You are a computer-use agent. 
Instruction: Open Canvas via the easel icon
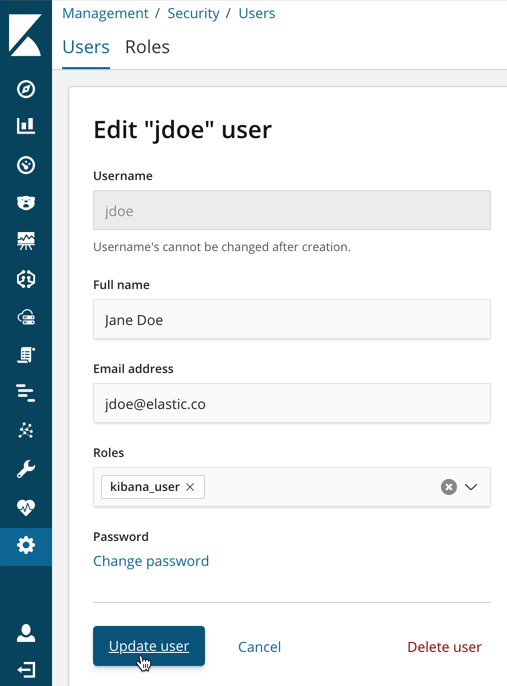(26, 241)
